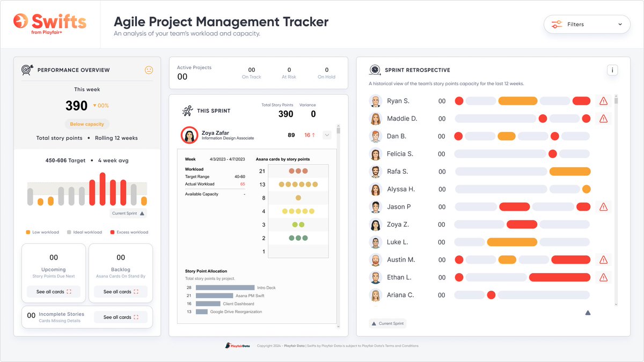Image resolution: width=644 pixels, height=362 pixels.
Task: Select the target icon beside Performance Overview
Action: coord(27,70)
